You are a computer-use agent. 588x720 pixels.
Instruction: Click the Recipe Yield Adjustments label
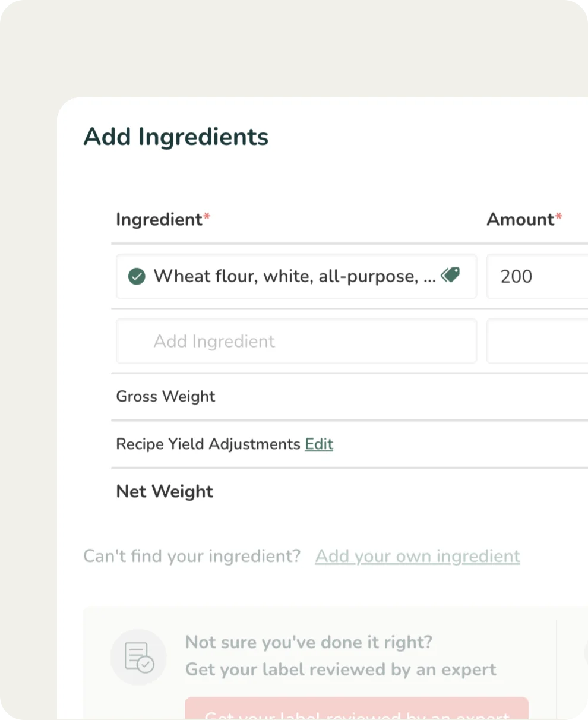click(208, 444)
